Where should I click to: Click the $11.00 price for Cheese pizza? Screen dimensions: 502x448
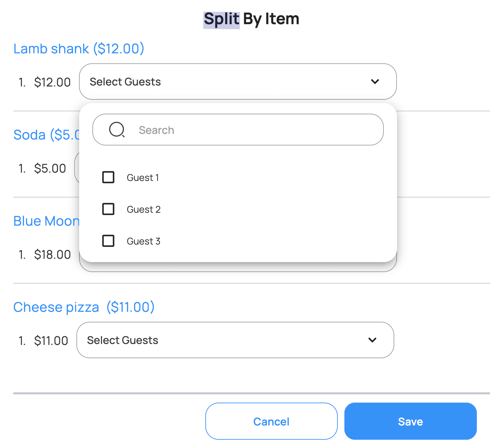51,340
